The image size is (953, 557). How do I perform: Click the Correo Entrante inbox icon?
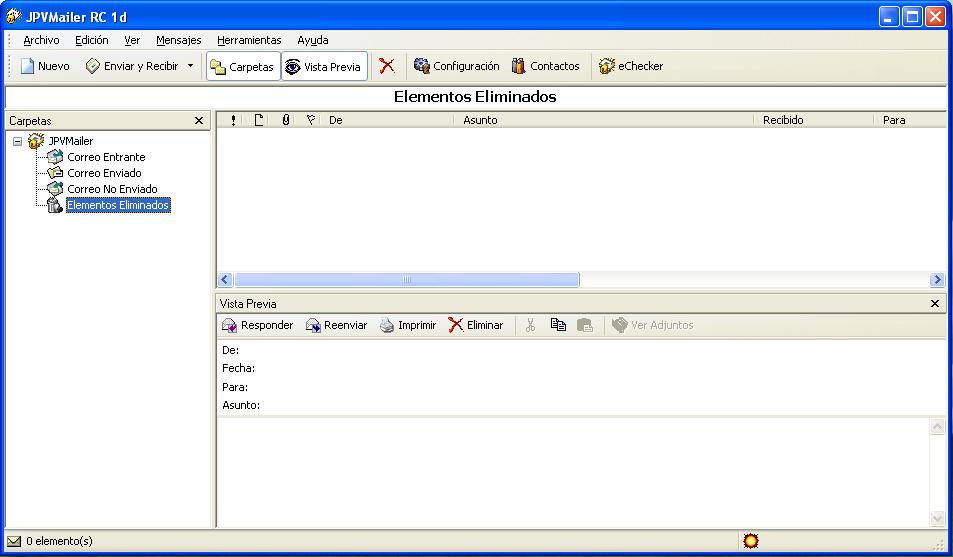pyautogui.click(x=55, y=157)
